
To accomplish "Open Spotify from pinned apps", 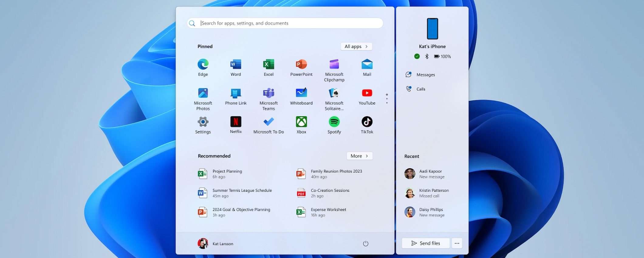I will coord(334,125).
